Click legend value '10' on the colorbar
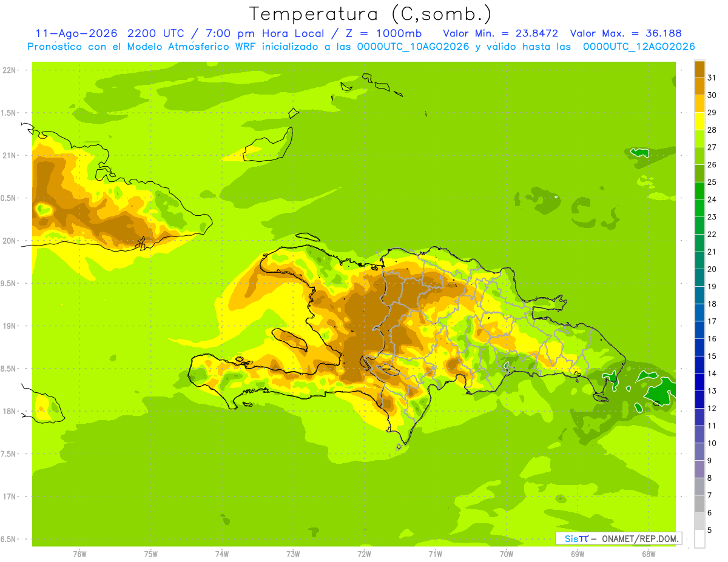Viewport: 728px width, 562px height. pyautogui.click(x=712, y=443)
